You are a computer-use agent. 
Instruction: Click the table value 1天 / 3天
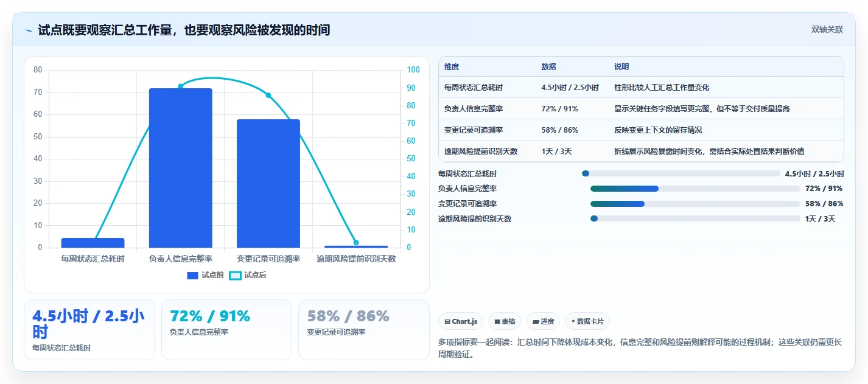556,152
